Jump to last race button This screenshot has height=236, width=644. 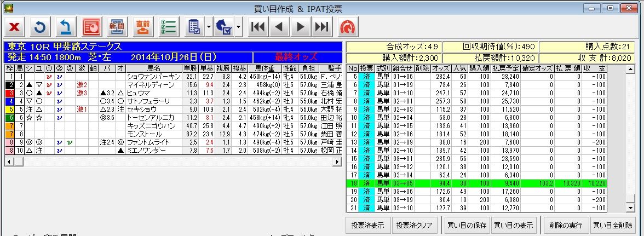click(321, 27)
